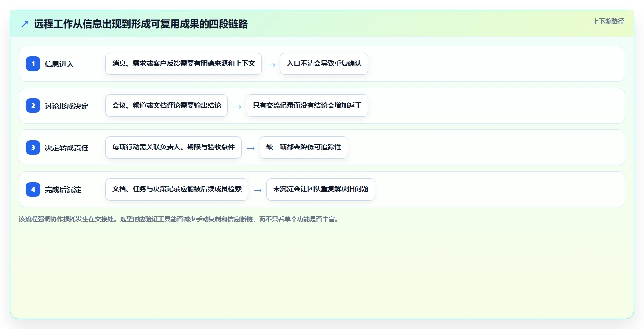The image size is (644, 329).
Task: Open the 只有交流记录而没有结论会增加返工 box
Action: click(307, 106)
